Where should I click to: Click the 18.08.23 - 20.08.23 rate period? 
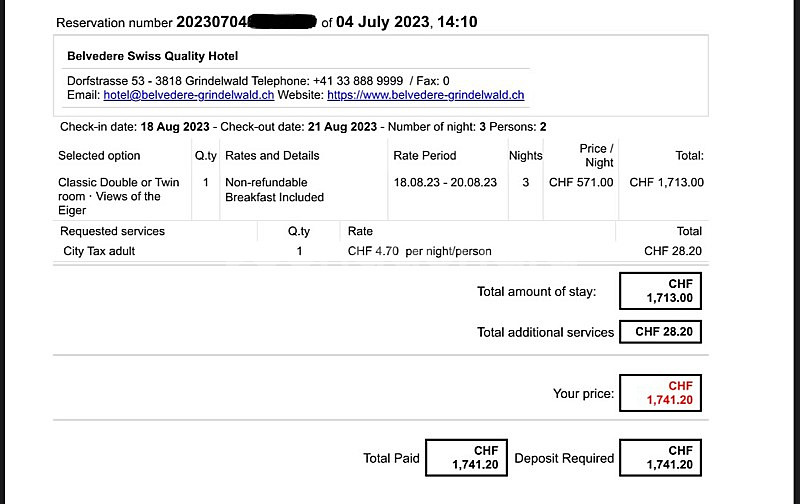pos(445,183)
